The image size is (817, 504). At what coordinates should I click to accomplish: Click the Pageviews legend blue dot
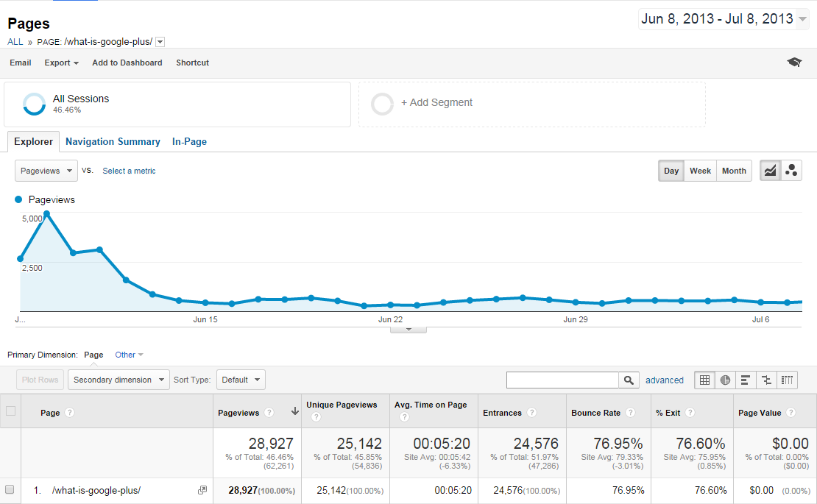coord(18,199)
